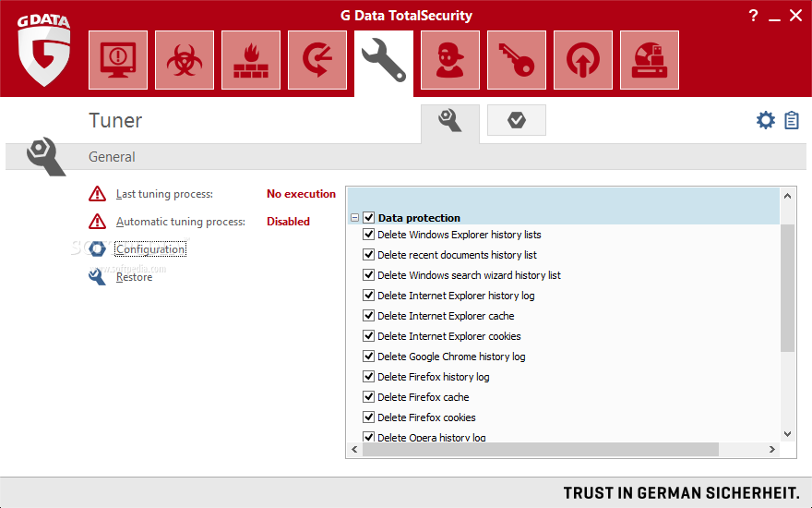The width and height of the screenshot is (812, 508).
Task: Click the Disabled status text
Action: 288,222
